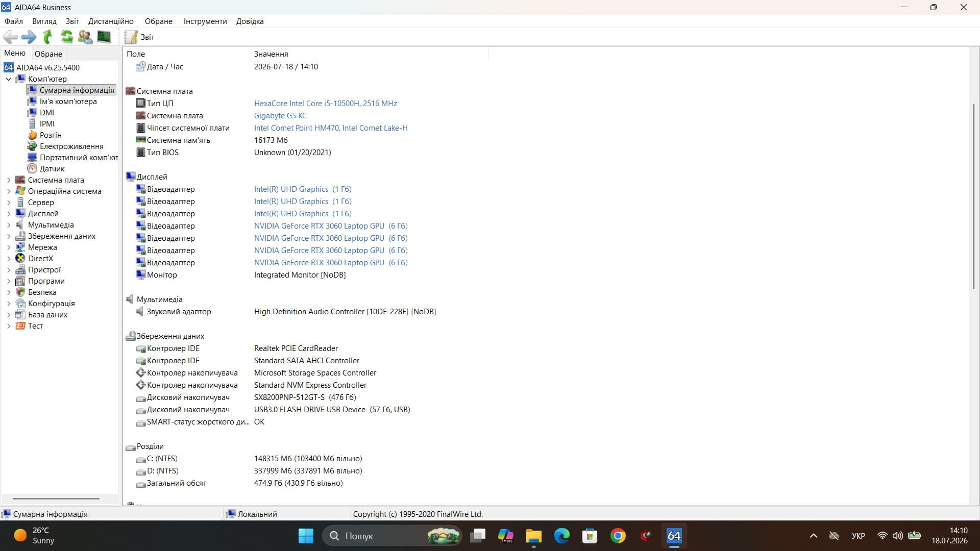The width and height of the screenshot is (980, 551).
Task: Open Google Chrome from the taskbar
Action: coord(618,536)
